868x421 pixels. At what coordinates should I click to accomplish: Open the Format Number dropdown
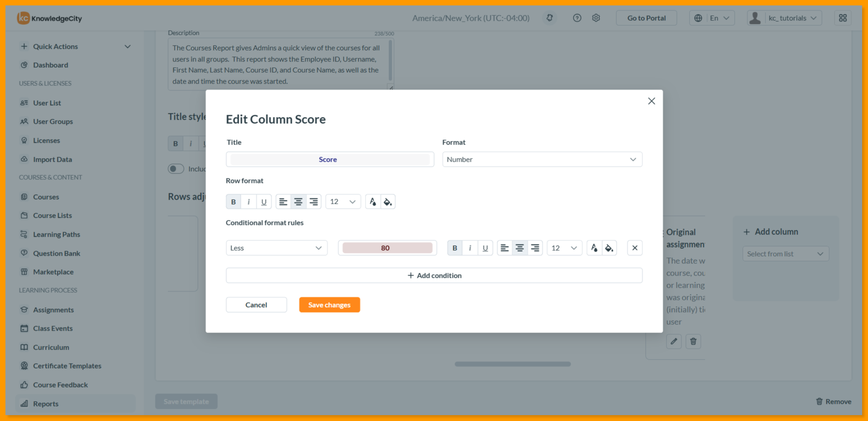[x=542, y=159]
